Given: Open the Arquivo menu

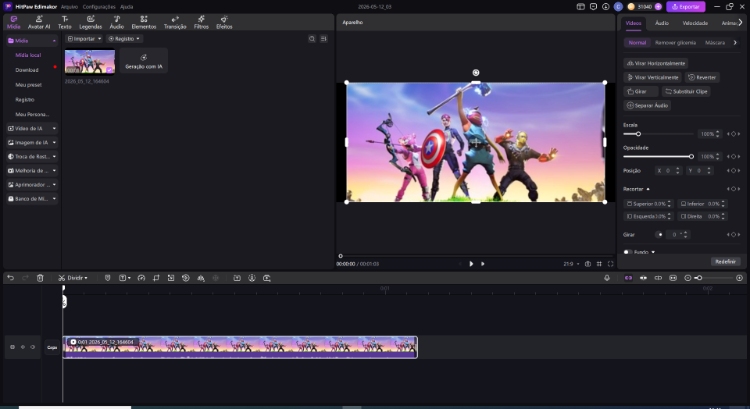Looking at the screenshot, I should (x=69, y=7).
